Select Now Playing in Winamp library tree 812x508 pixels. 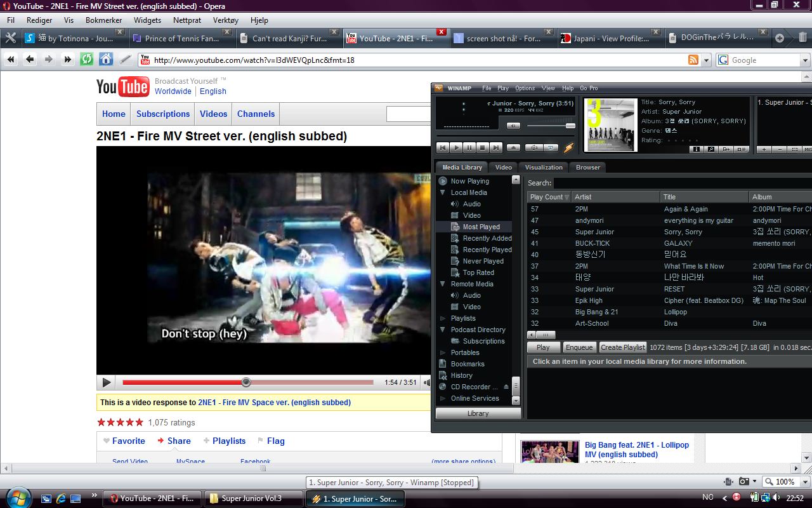tap(469, 181)
